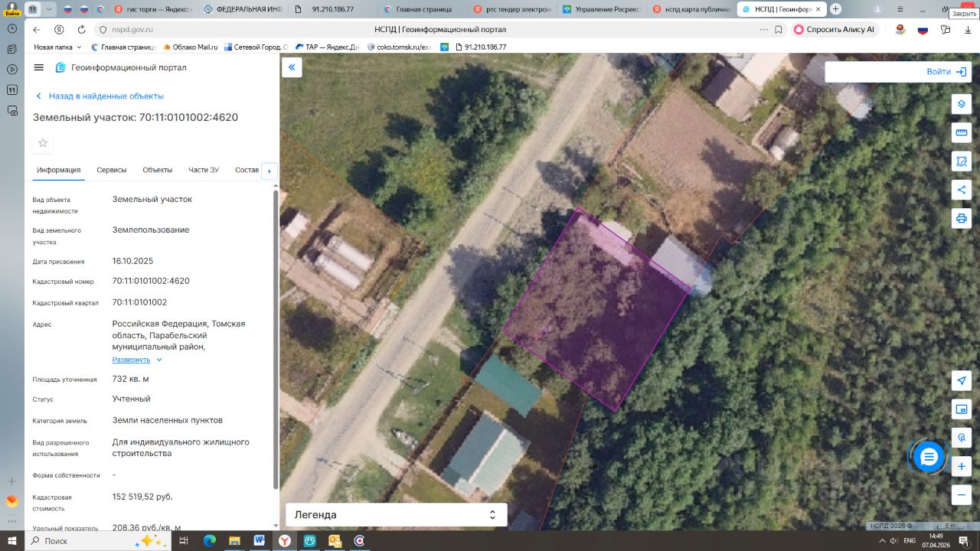Open the support chat bubble

pos(929,457)
